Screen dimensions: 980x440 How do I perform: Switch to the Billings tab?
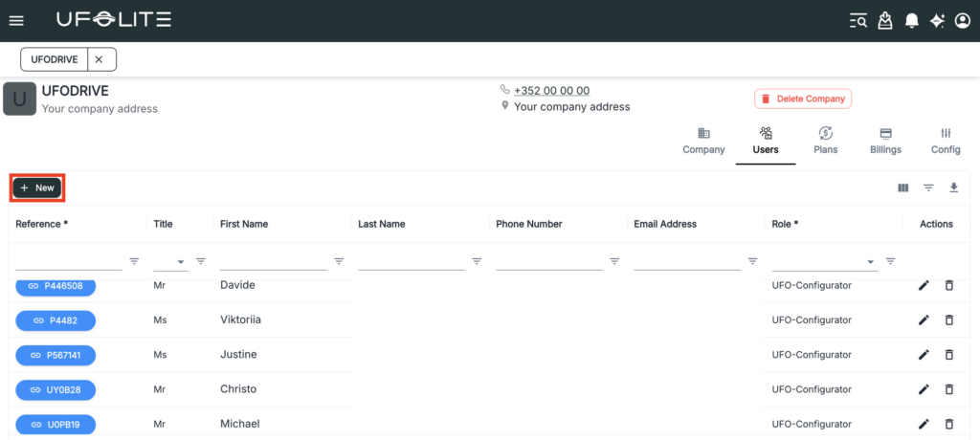[x=885, y=140]
